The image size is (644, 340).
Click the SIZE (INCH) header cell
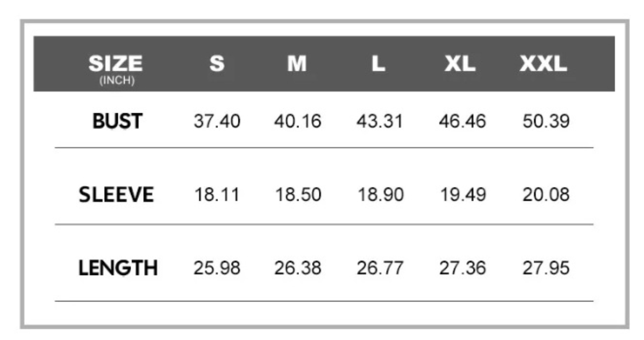click(x=116, y=67)
